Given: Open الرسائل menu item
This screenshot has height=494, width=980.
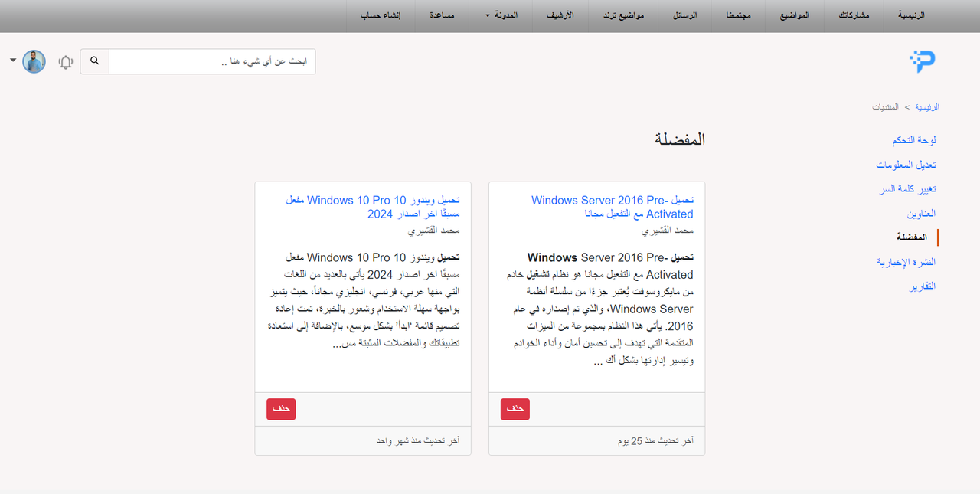Looking at the screenshot, I should [684, 15].
